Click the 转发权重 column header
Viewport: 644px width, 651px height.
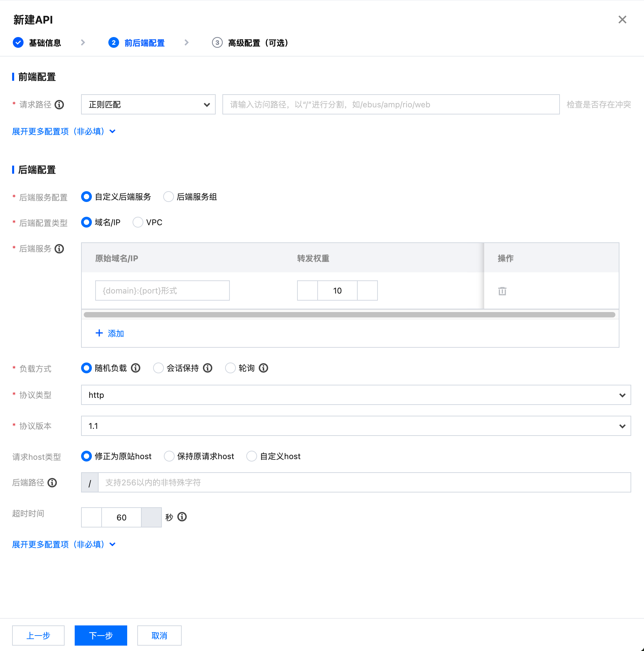coord(313,259)
